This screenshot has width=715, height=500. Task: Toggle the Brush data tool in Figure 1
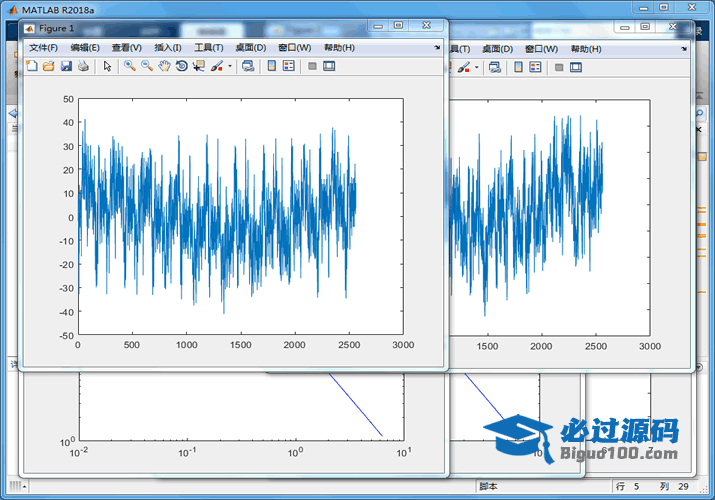point(216,66)
